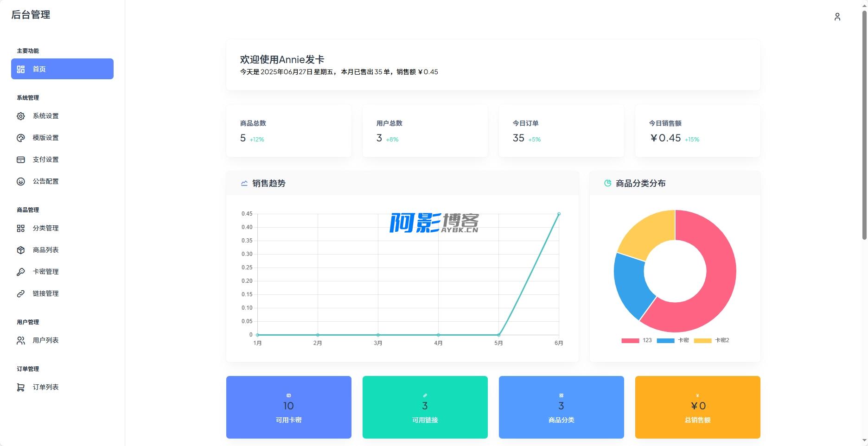The height and width of the screenshot is (446, 868).
Task: Click the 6月 data point on sales chart
Action: tap(559, 214)
